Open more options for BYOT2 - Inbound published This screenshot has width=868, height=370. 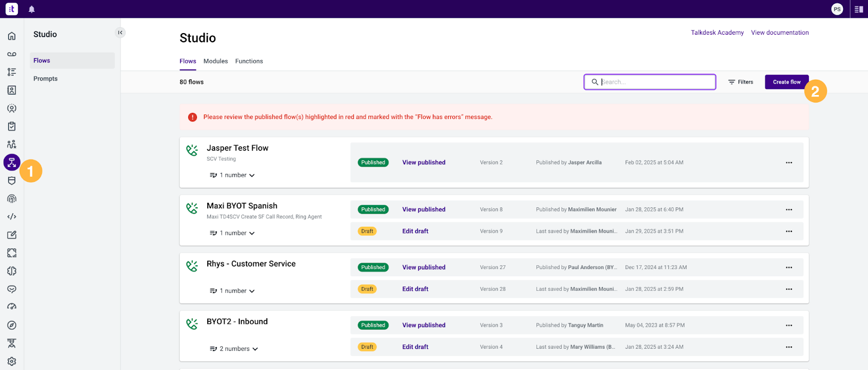789,326
